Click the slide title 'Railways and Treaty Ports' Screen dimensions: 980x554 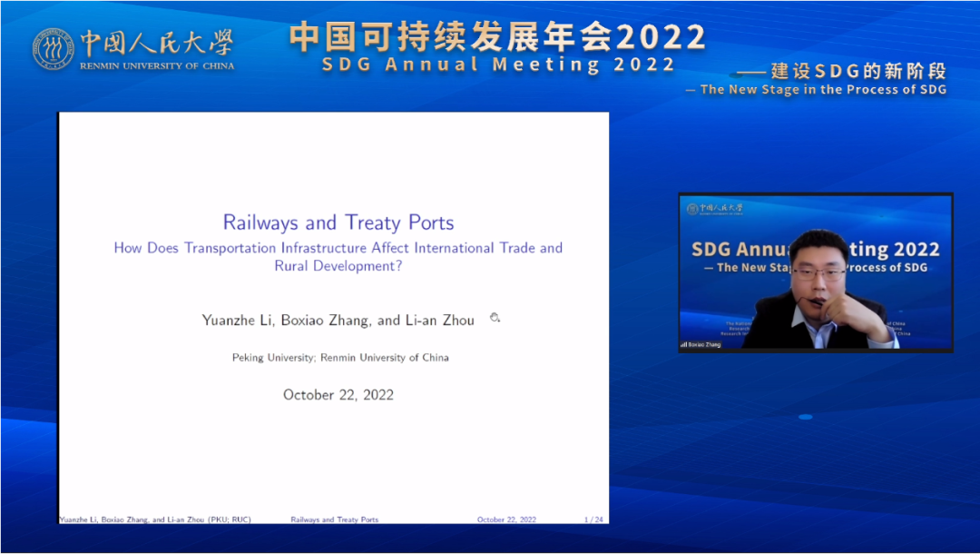(x=338, y=223)
